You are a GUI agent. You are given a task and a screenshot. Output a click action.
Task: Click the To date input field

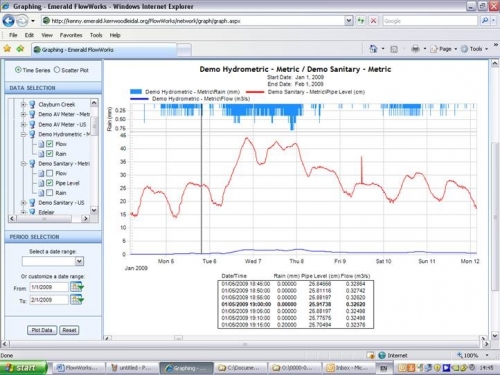click(49, 300)
